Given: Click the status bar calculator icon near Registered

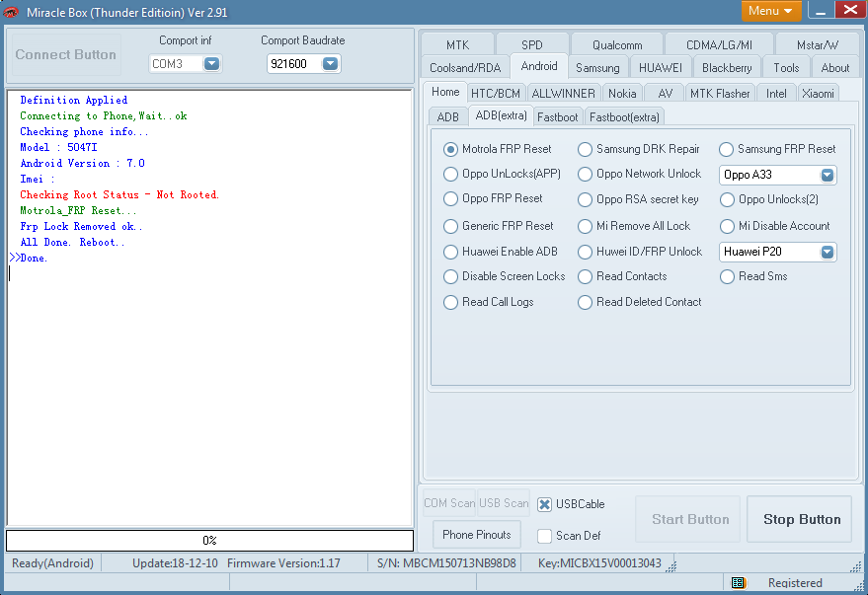Looking at the screenshot, I should 738,583.
